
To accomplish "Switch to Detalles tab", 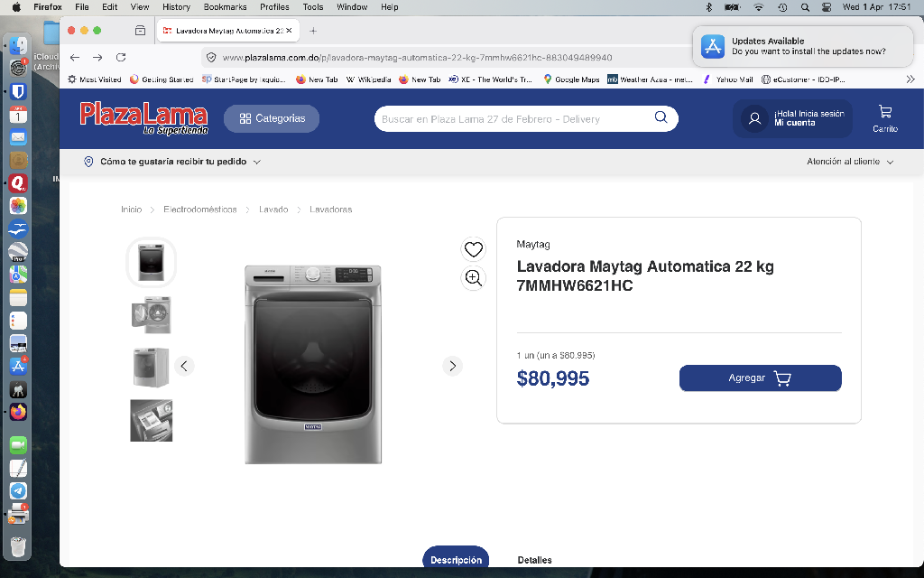I will point(534,560).
